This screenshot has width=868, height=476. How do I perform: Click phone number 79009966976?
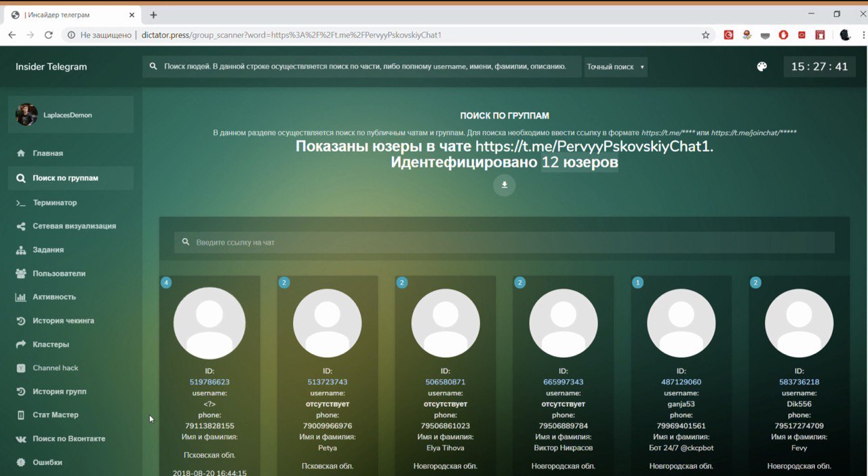pos(328,426)
